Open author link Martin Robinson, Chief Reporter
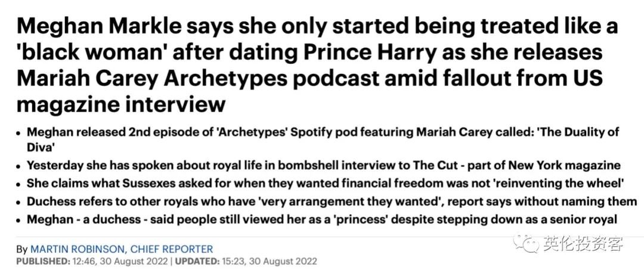The width and height of the screenshot is (644, 272). click(x=122, y=249)
